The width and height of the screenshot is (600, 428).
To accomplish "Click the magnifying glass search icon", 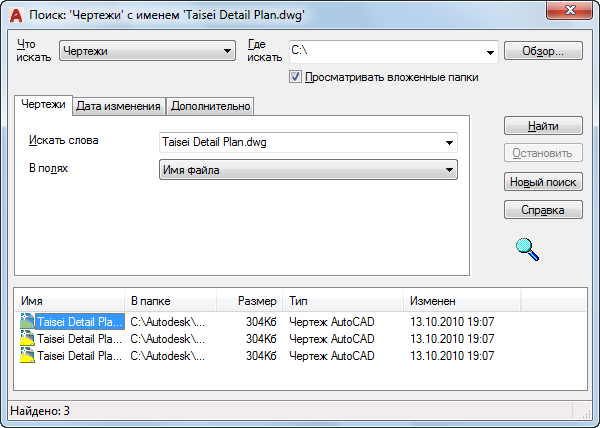I will 527,249.
